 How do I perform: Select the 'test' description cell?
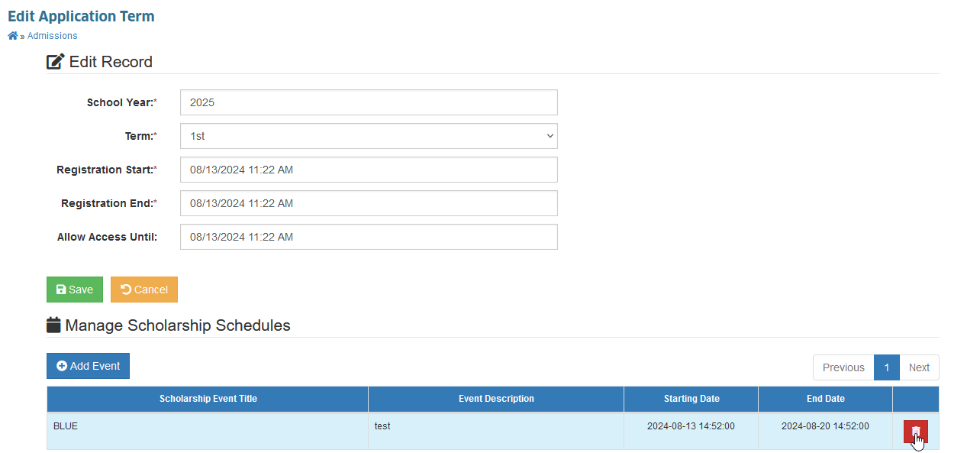[496, 431]
